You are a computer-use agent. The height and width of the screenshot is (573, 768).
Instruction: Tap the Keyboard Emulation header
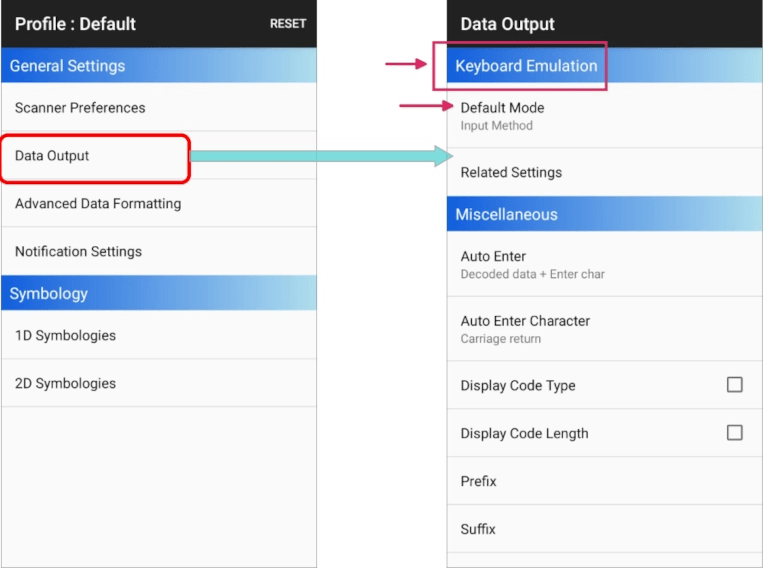[x=526, y=66]
